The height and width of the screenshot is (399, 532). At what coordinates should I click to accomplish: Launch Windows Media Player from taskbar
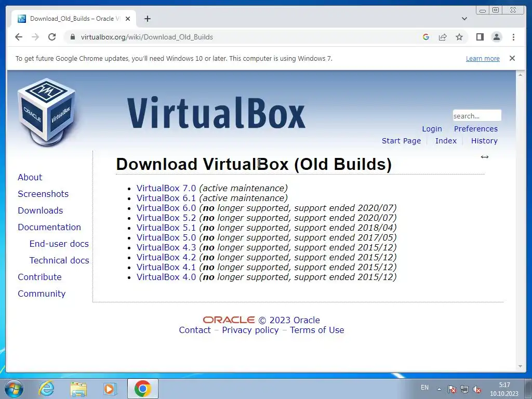click(110, 389)
